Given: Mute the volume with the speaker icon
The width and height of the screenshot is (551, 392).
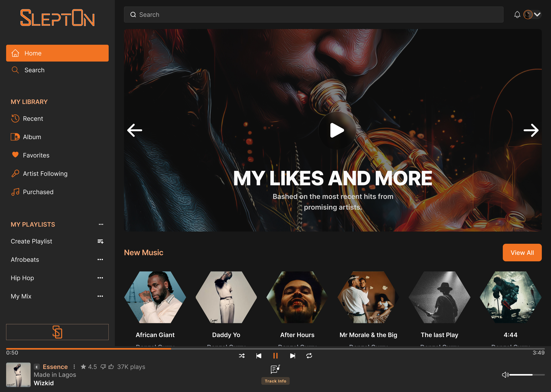Looking at the screenshot, I should tap(505, 375).
